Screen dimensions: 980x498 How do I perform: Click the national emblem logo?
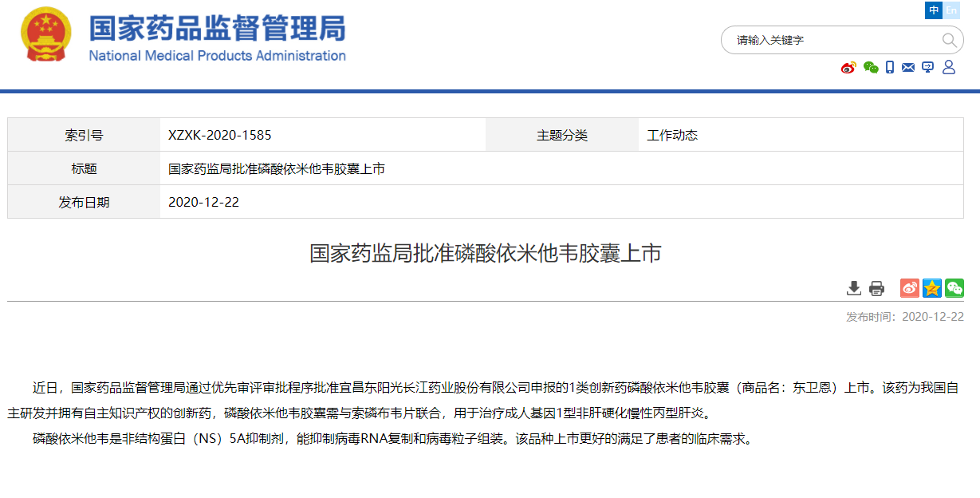click(45, 34)
